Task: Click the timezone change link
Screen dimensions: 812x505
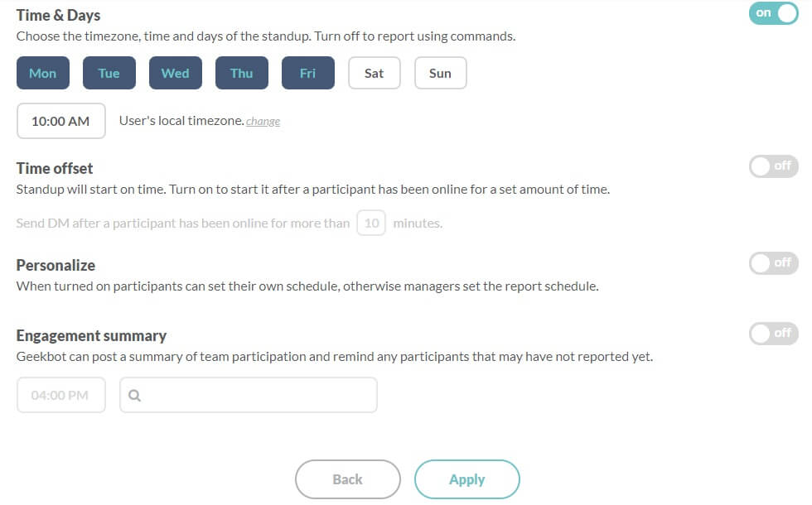Action: coord(263,122)
